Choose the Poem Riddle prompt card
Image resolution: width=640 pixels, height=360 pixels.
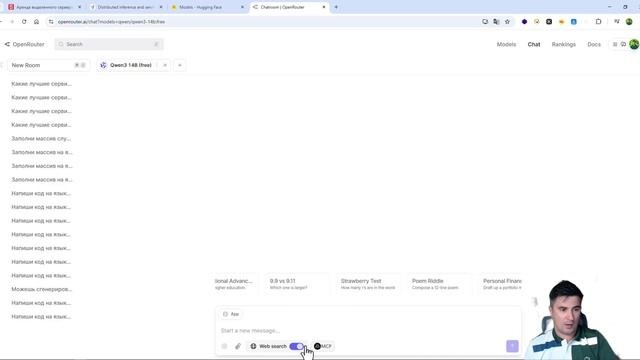tap(440, 284)
